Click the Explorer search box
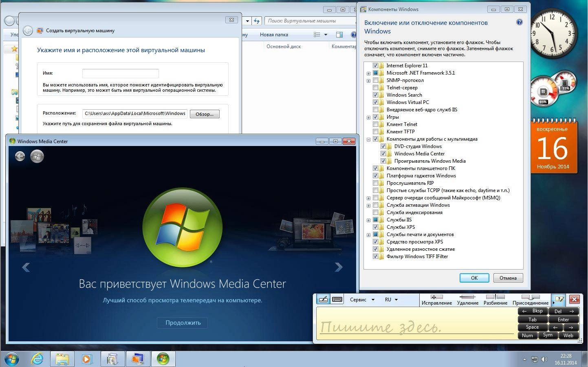 click(311, 21)
